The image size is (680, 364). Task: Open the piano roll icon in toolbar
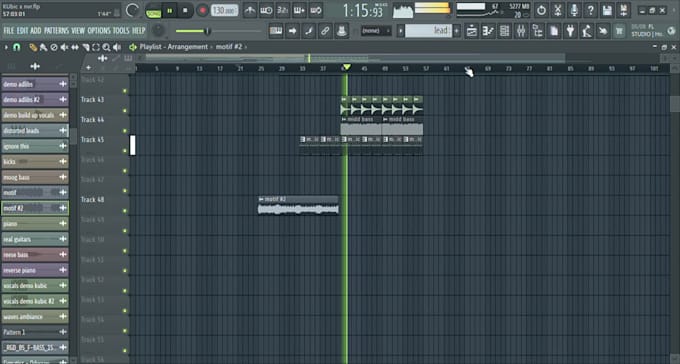click(x=488, y=31)
